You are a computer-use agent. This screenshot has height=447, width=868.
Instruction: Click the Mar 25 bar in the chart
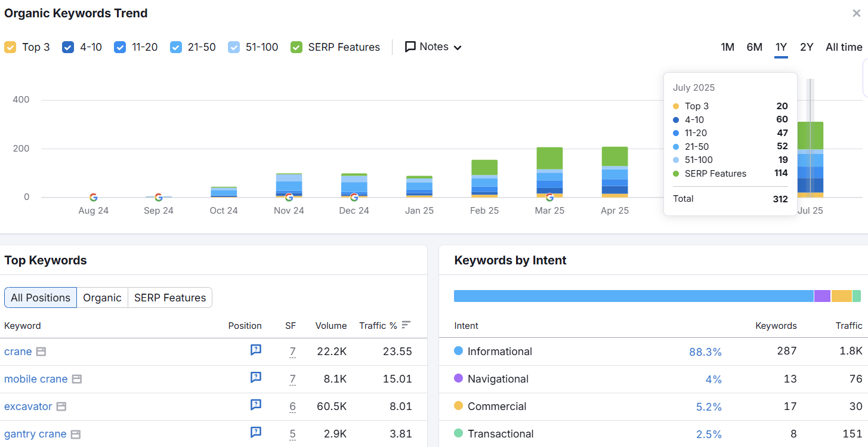tap(549, 172)
